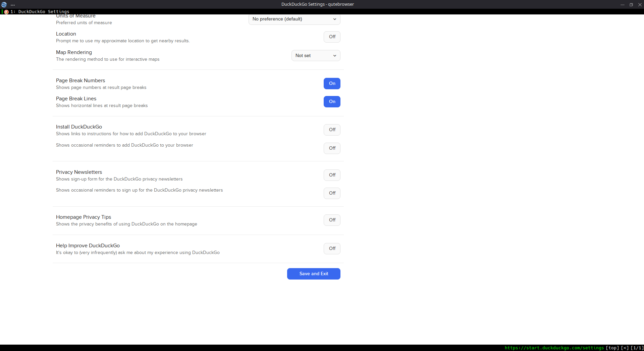Image resolution: width=644 pixels, height=351 pixels.
Task: Click the Page Break Lines label
Action: click(76, 99)
